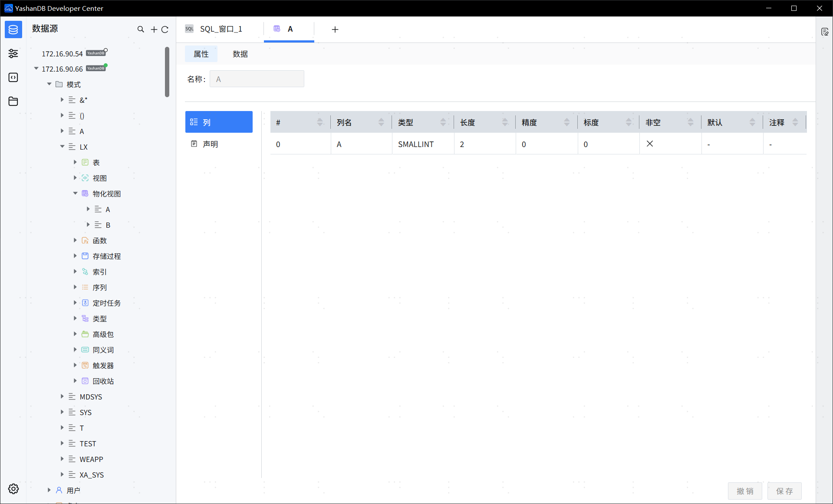Collapse the 物化视图 node
833x504 pixels.
click(x=75, y=193)
